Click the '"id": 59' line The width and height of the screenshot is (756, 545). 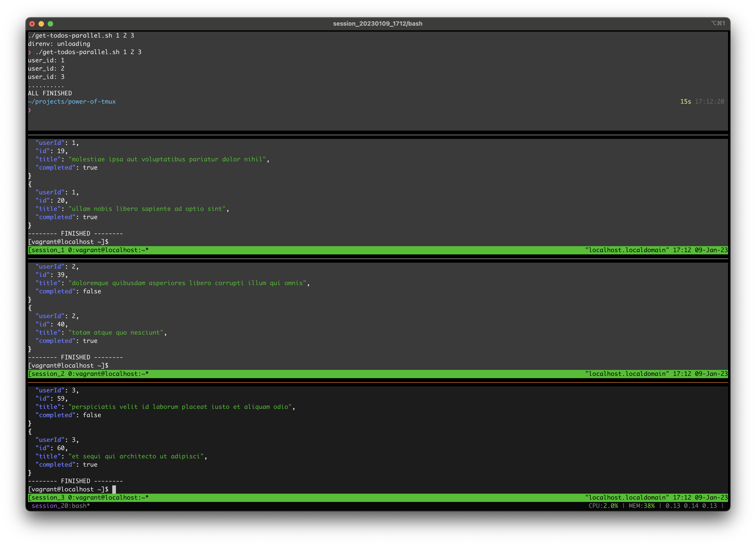coord(52,399)
